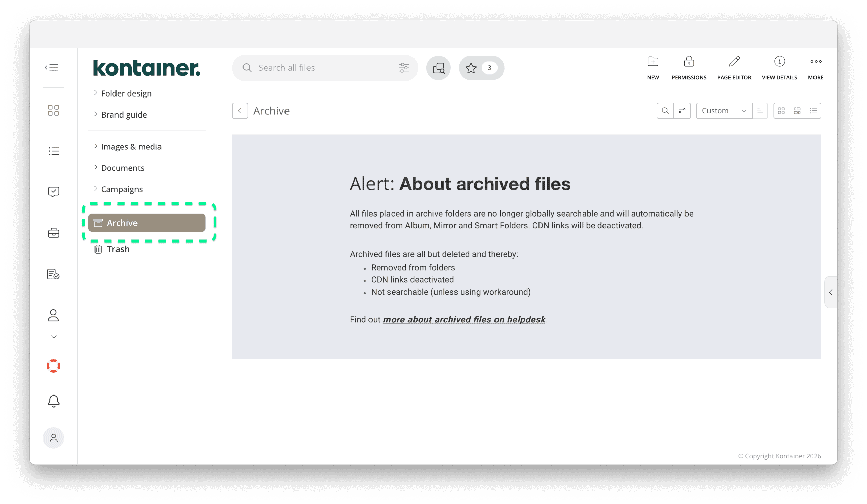This screenshot has height=504, width=867.
Task: Click the briefcase icon in the sidebar
Action: coord(53,233)
